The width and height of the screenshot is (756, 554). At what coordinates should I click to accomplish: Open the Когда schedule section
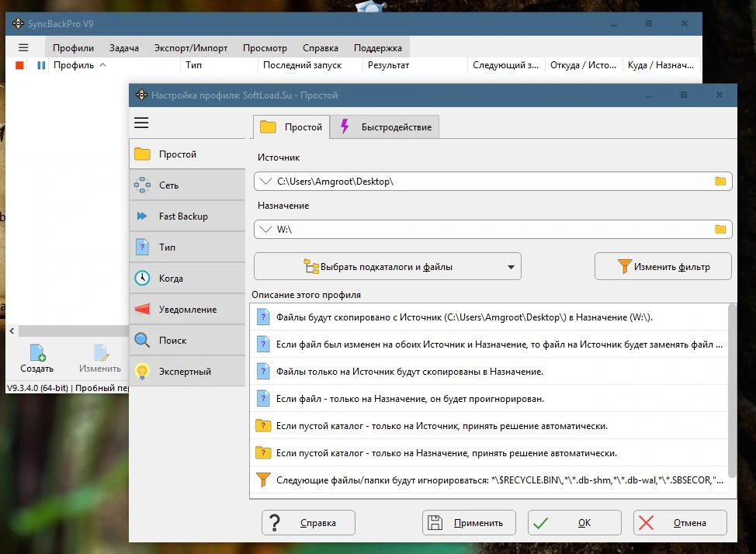(x=188, y=279)
